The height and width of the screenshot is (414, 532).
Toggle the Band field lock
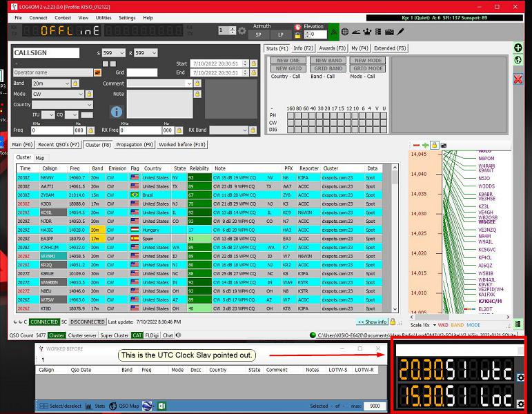tap(75, 83)
